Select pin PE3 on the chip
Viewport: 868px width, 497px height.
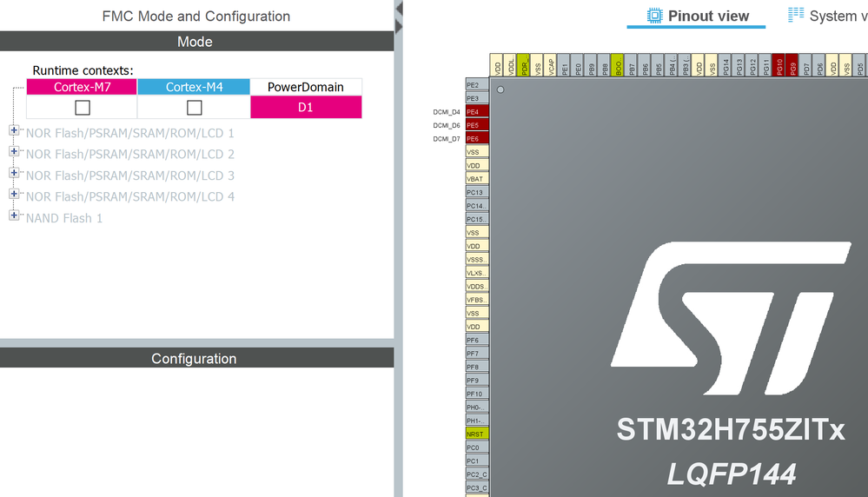click(x=477, y=98)
